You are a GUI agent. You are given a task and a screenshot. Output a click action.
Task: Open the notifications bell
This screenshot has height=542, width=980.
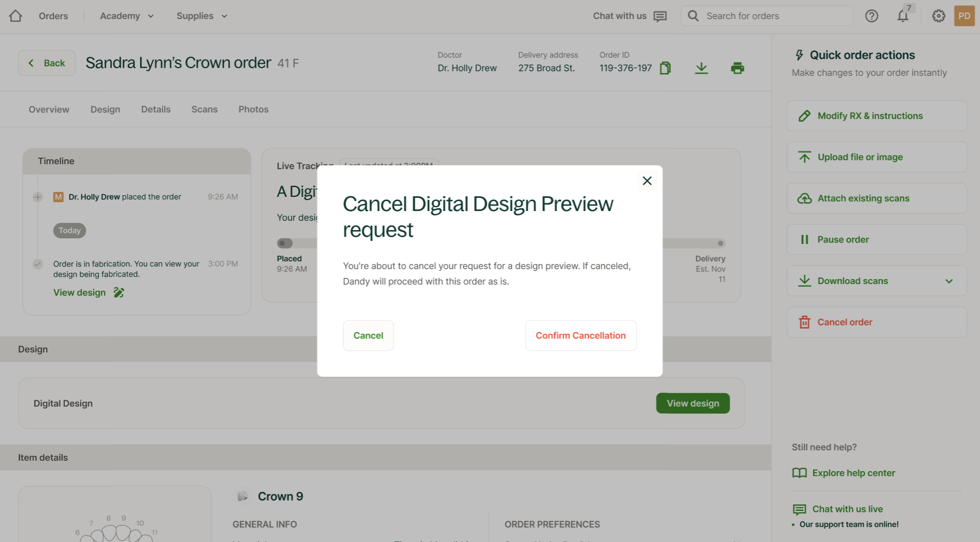point(903,16)
